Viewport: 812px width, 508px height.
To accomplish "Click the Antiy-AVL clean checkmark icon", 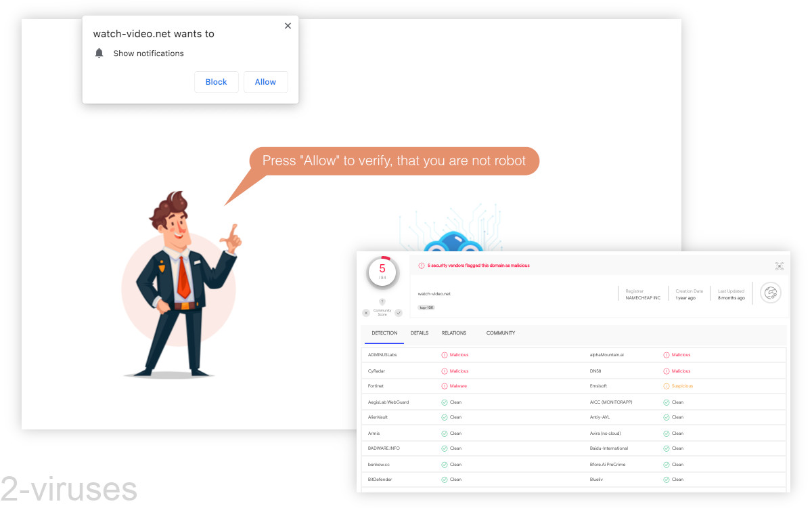I will (x=667, y=417).
